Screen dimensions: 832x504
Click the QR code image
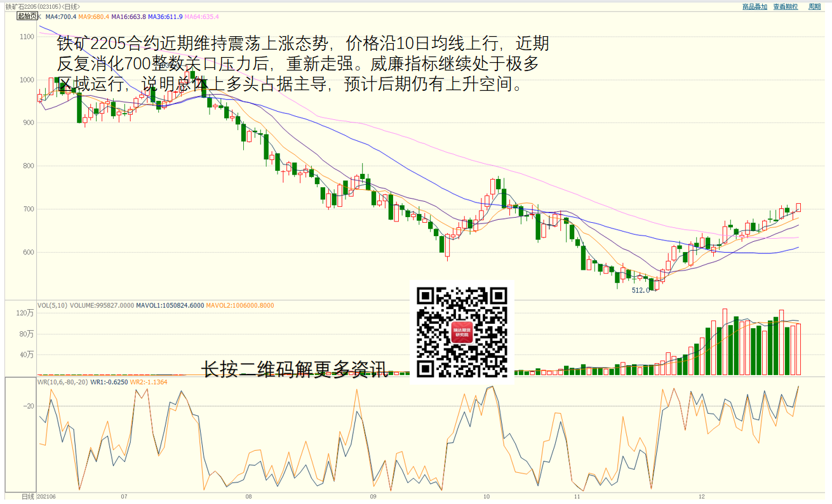462,332
